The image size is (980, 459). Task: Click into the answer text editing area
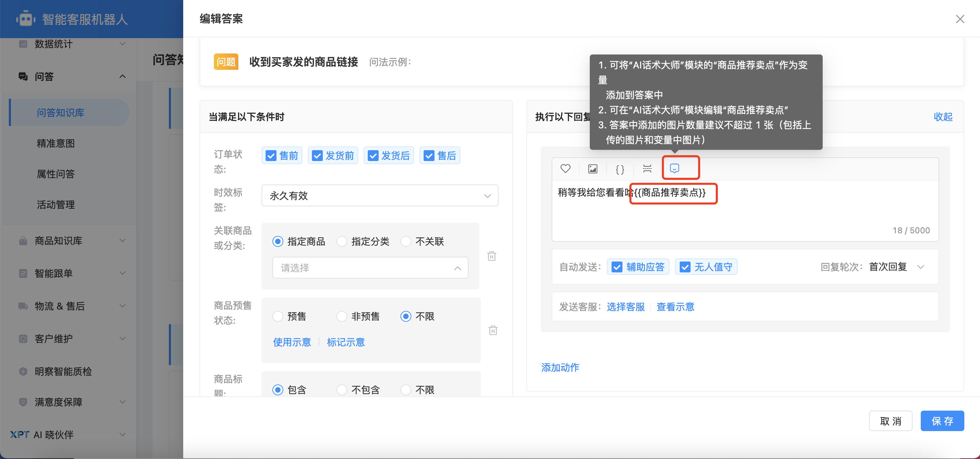click(745, 210)
